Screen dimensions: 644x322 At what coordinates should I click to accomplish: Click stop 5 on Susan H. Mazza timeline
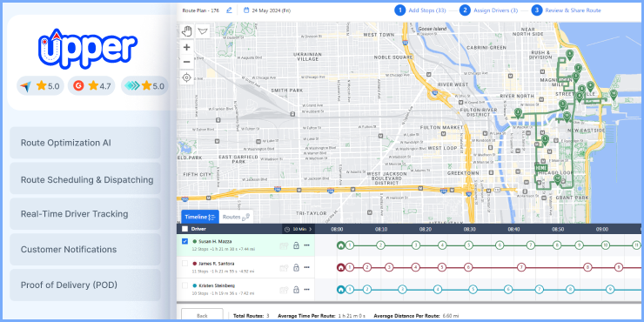click(x=468, y=245)
